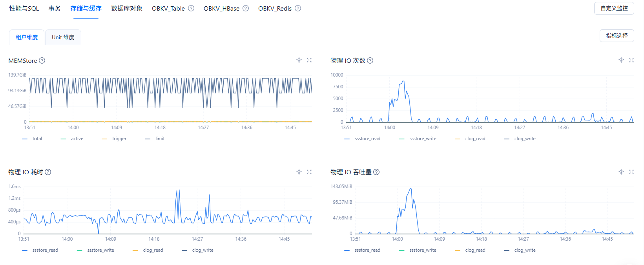Click drill-down icon on 物理 IO 吞吐量 chart
This screenshot has height=265, width=644.
[621, 172]
